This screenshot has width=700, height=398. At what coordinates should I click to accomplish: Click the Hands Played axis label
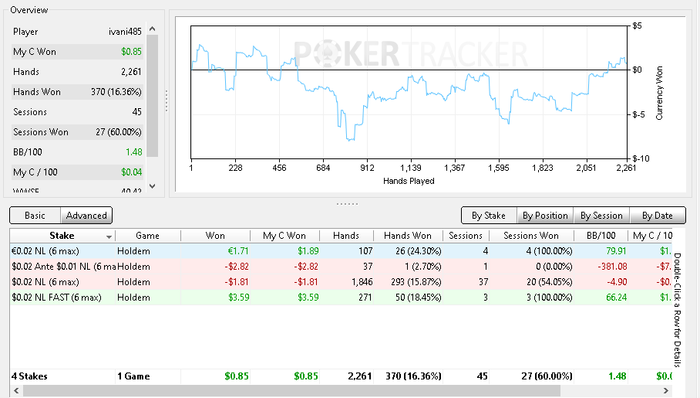coord(408,181)
